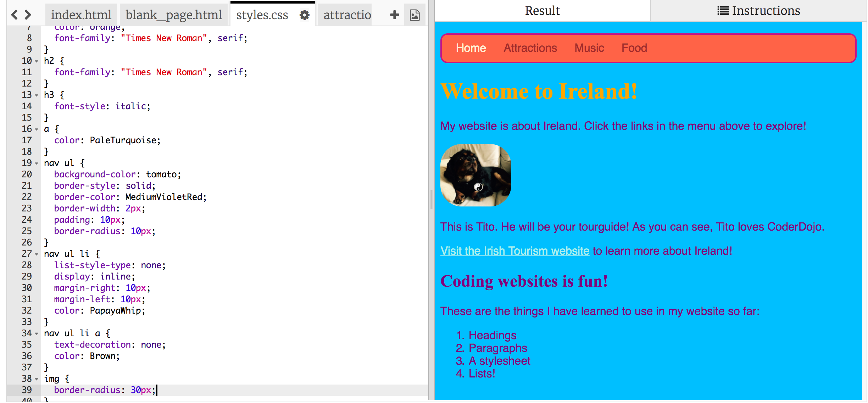Visit the Irish Tourism website link
The height and width of the screenshot is (403, 868).
514,251
